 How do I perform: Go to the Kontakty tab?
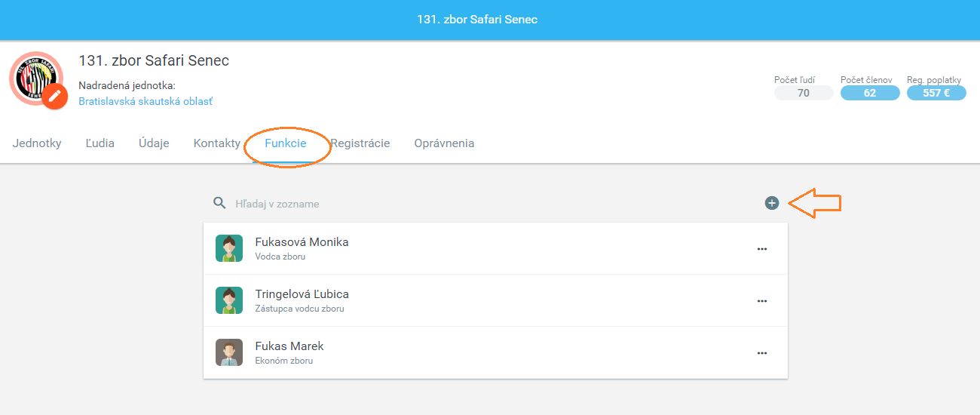coord(217,143)
